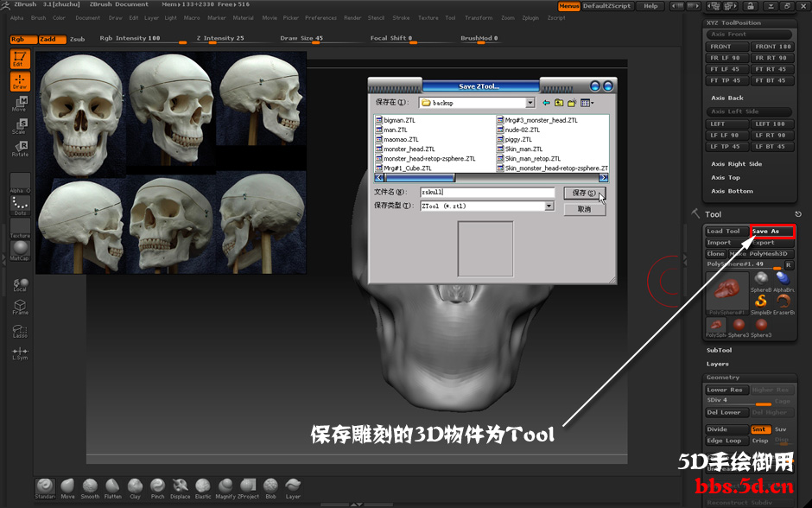Go back to previous folder in dialog
This screenshot has height=508, width=812.
click(546, 103)
